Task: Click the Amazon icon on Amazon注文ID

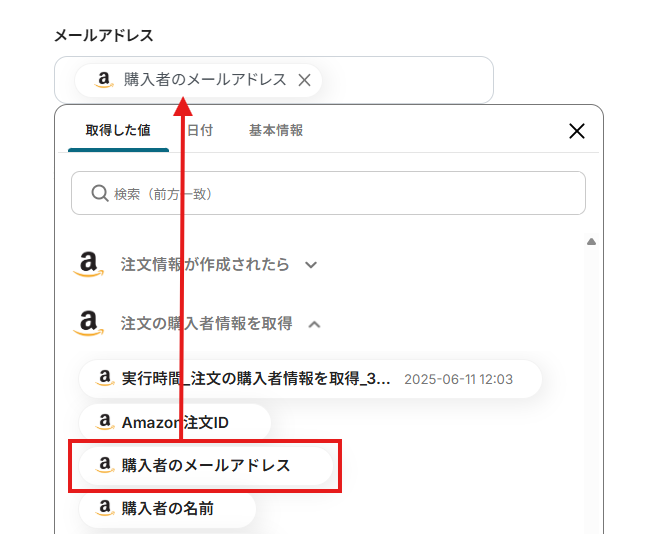Action: 104,422
